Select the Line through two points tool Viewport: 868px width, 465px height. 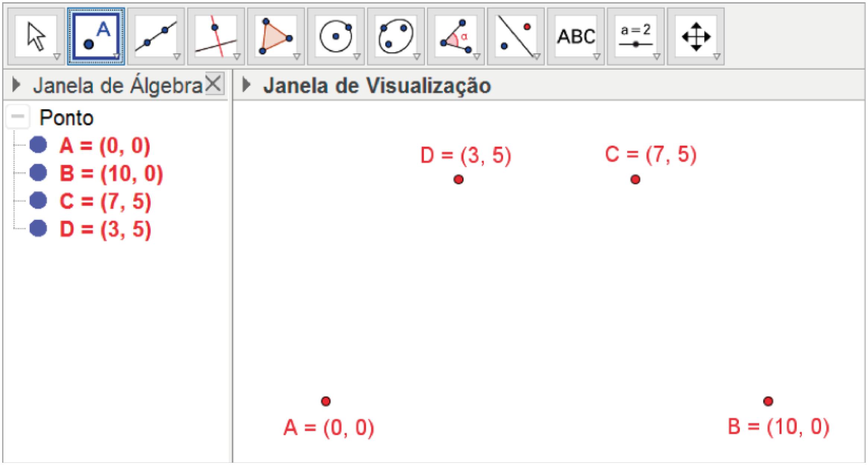[x=156, y=37]
